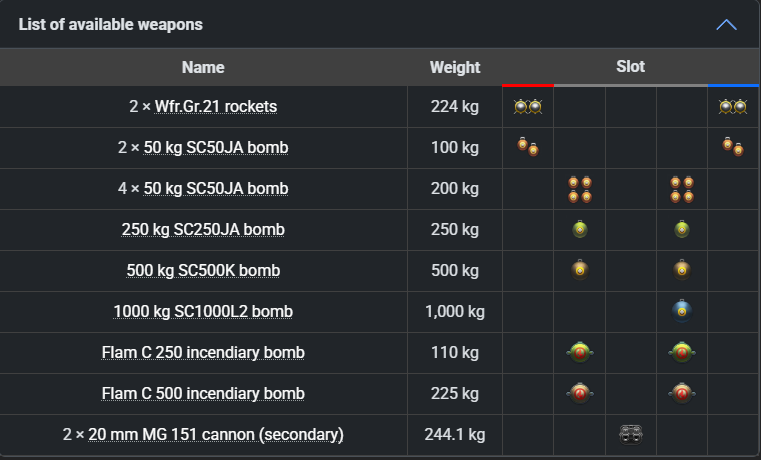The height and width of the screenshot is (460, 761).
Task: Open the Wfr.Gr.21 rockets link
Action: point(216,106)
